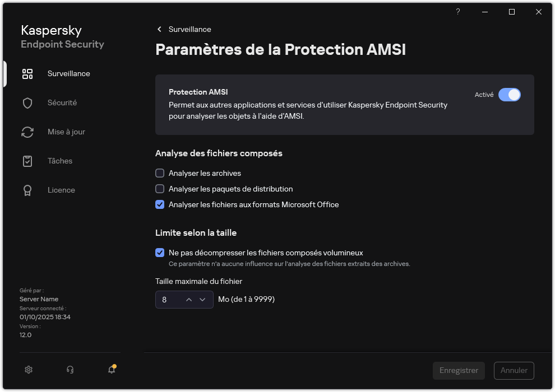Enable the Analyser les archives checkbox
The image size is (555, 392).
[160, 173]
